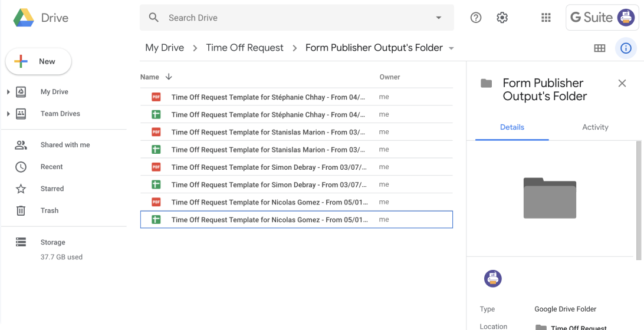Expand the Team Drives tree arrow
Image resolution: width=644 pixels, height=330 pixels.
click(x=8, y=114)
